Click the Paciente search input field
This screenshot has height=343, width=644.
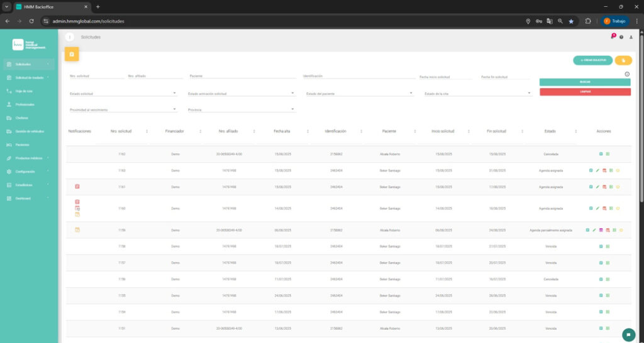click(x=242, y=76)
